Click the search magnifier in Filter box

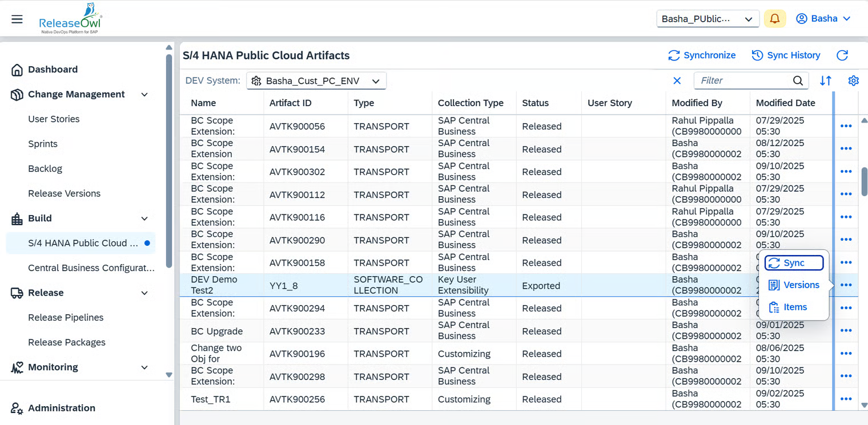(798, 80)
